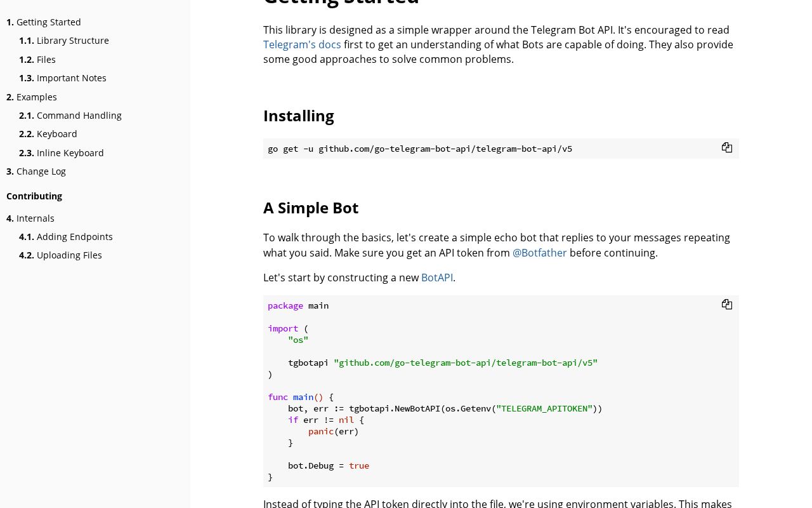Image resolution: width=812 pixels, height=508 pixels.
Task: Open Internals chapter in sidebar
Action: (x=30, y=218)
